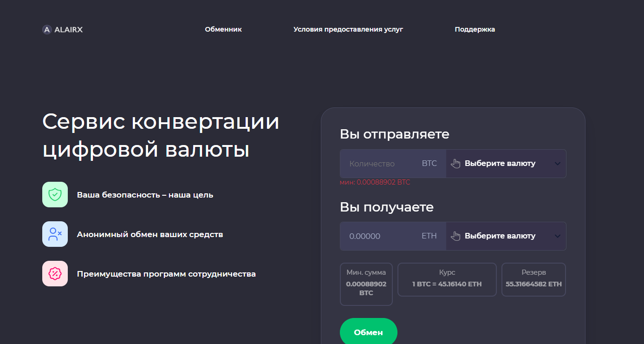Go to the Поддержка section
This screenshot has width=644, height=344.
475,29
